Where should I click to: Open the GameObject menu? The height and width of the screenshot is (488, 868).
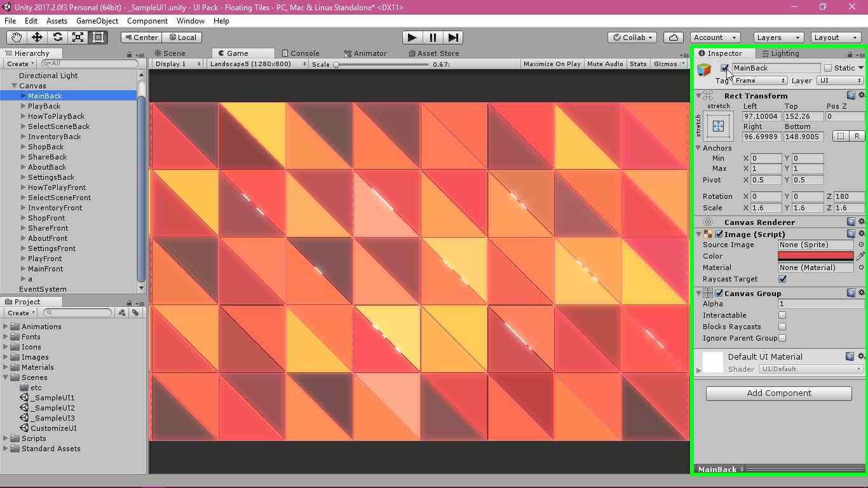point(97,21)
